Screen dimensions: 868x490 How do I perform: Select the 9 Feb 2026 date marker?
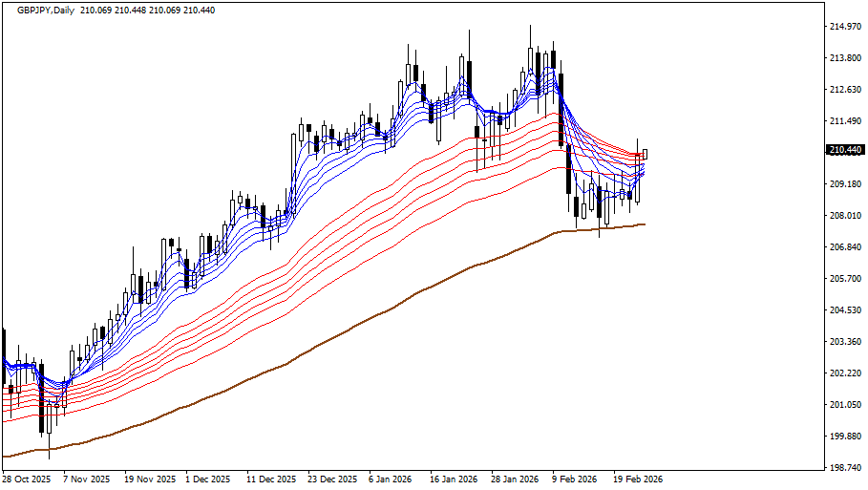(574, 479)
